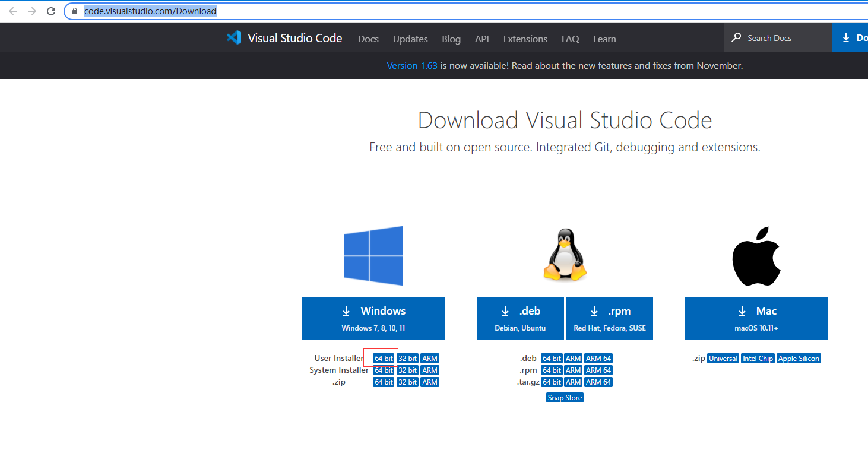This screenshot has width=868, height=466.
Task: Select Linux .deb 64 bit
Action: click(x=552, y=359)
